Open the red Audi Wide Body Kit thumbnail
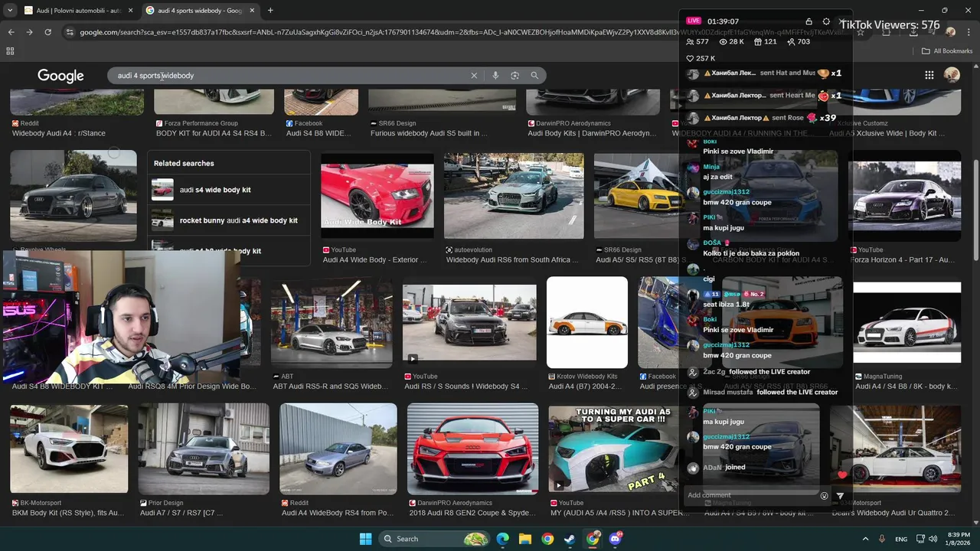Screen dimensions: 980x551 377,196
